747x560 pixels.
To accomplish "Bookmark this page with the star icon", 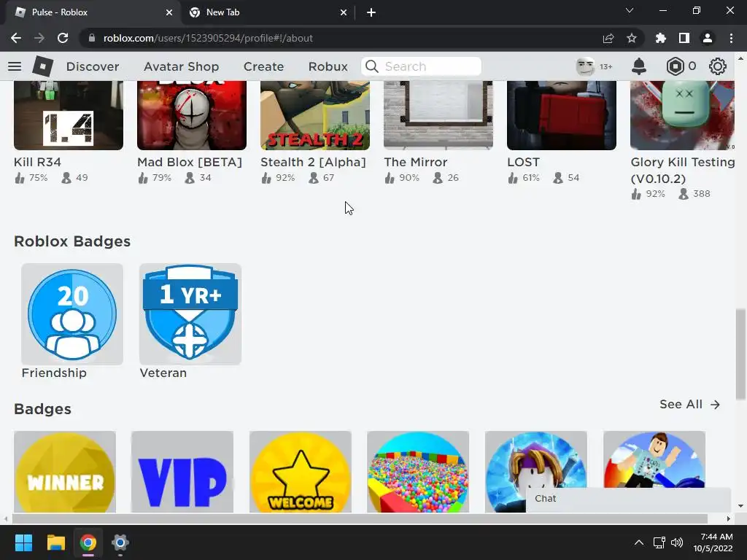I will [632, 38].
